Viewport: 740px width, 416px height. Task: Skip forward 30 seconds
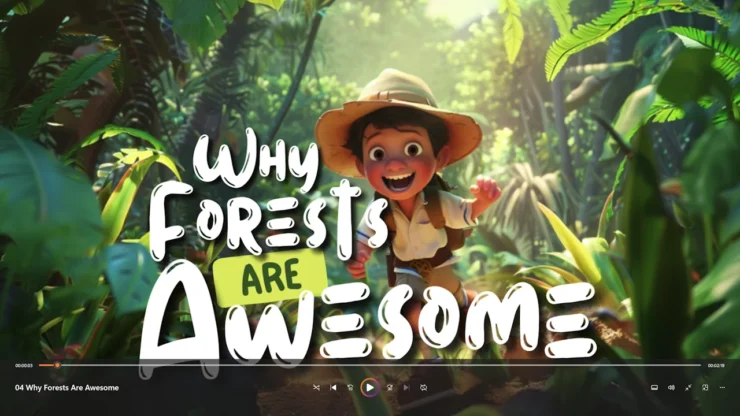[x=389, y=388]
